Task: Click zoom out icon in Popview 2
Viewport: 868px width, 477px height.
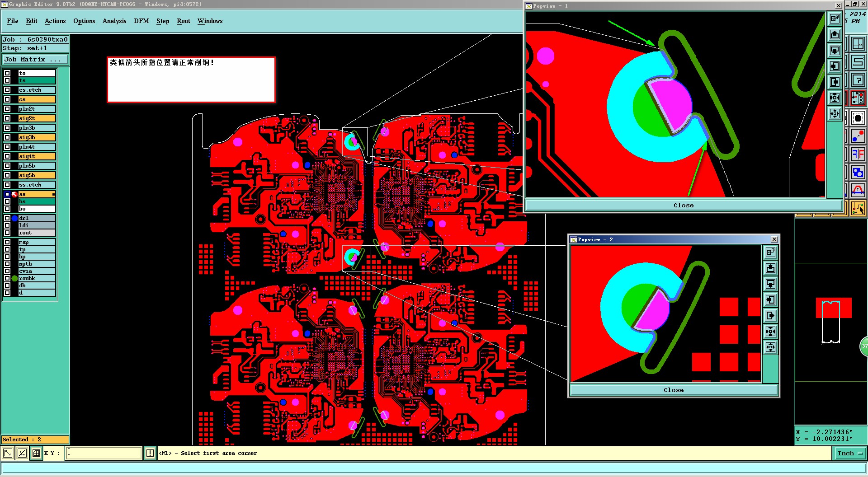Action: (770, 347)
